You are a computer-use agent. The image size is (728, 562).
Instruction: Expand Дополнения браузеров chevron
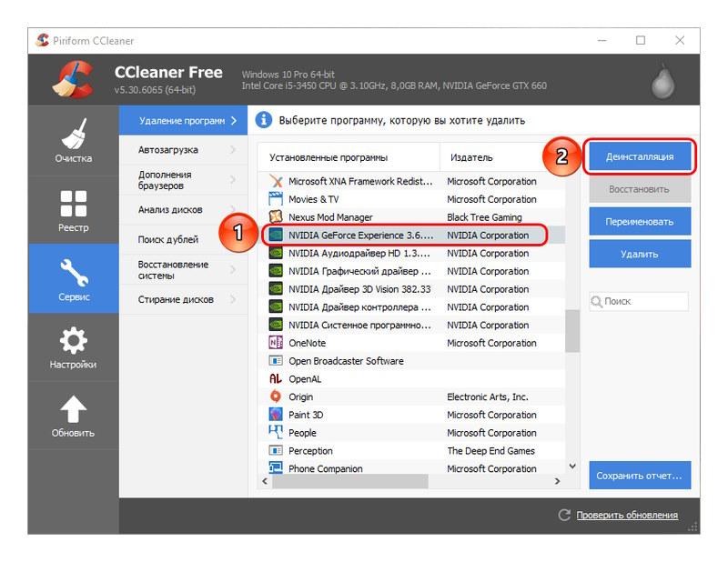(x=233, y=179)
